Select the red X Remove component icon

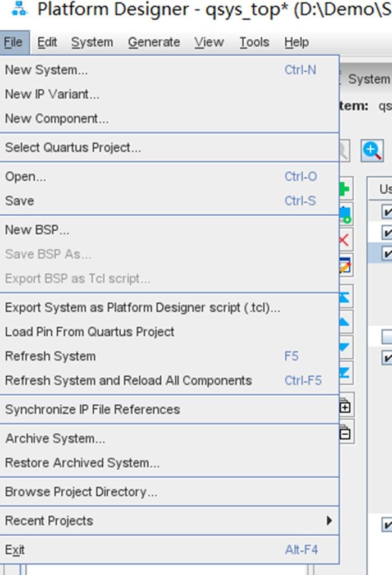(x=344, y=237)
